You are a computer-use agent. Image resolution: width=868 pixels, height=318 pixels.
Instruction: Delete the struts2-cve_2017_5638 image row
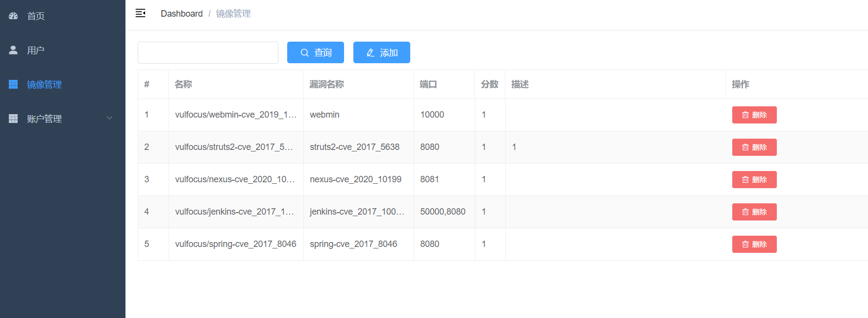754,147
